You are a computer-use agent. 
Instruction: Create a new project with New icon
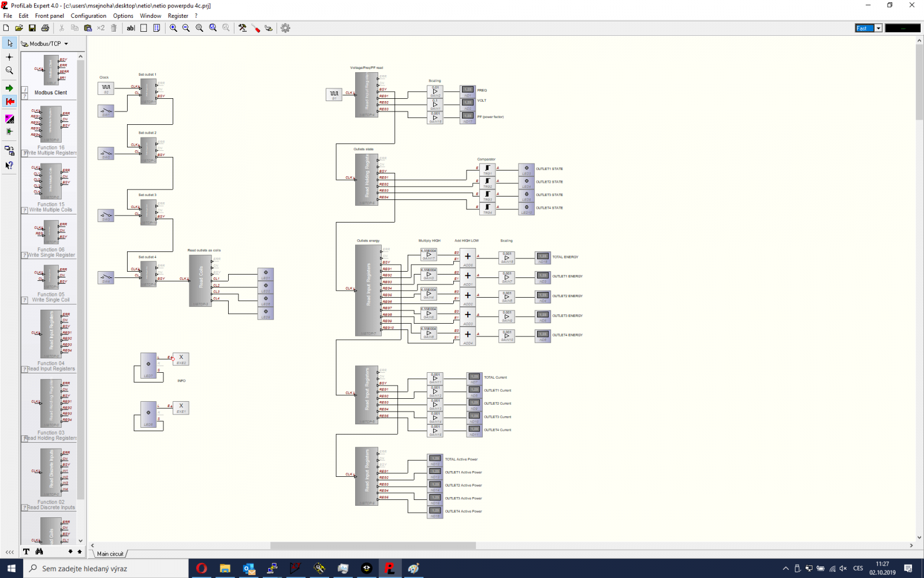pos(6,28)
